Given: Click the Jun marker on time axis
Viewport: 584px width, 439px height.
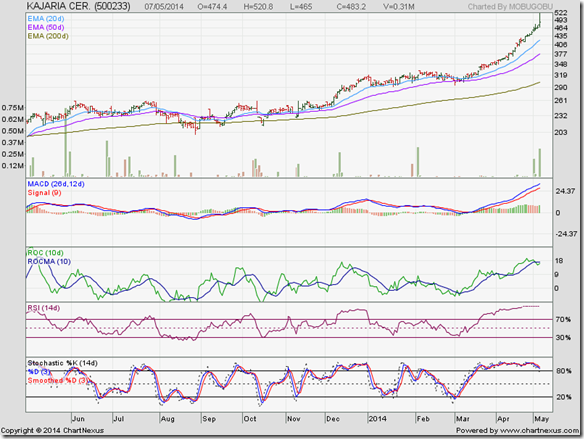Looking at the screenshot, I should click(x=78, y=419).
